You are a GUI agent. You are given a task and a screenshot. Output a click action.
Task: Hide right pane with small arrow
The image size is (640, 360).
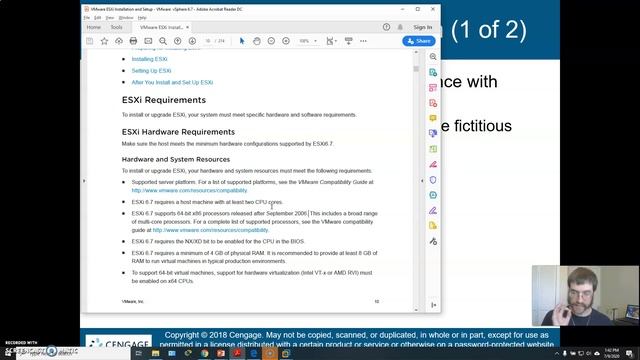(x=422, y=180)
